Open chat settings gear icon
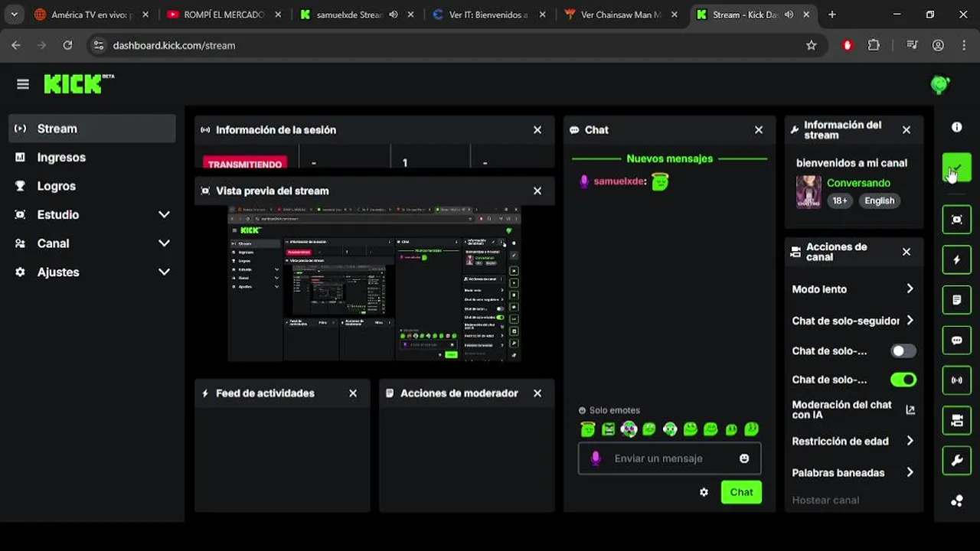 click(x=704, y=492)
